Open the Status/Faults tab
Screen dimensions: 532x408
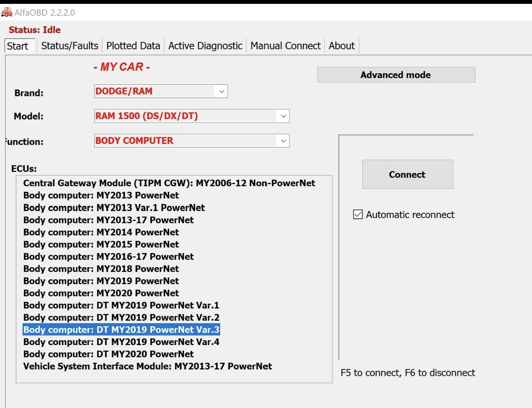(x=69, y=46)
